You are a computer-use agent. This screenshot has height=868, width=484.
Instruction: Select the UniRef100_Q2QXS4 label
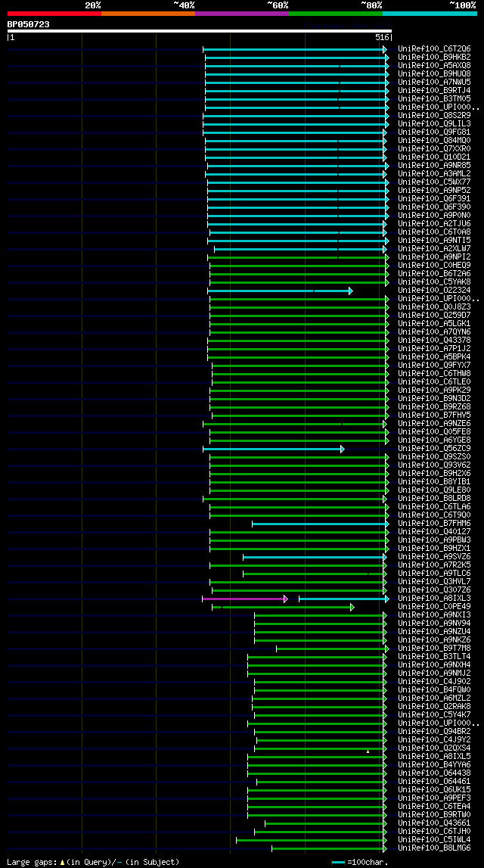[434, 748]
